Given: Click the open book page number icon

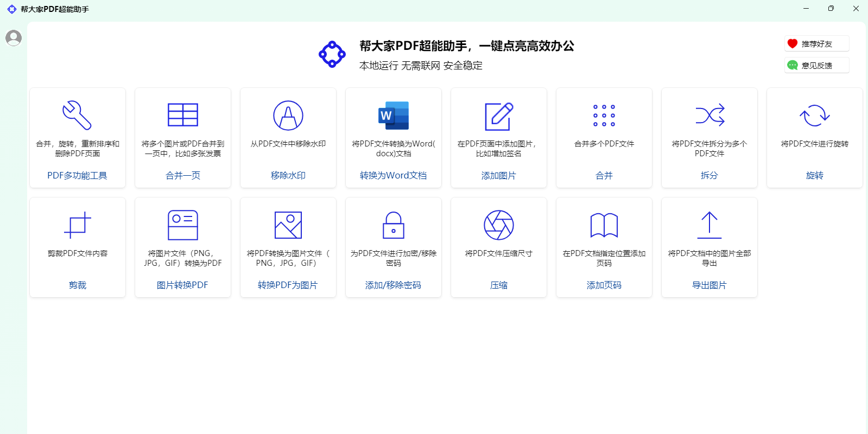Looking at the screenshot, I should 604,225.
